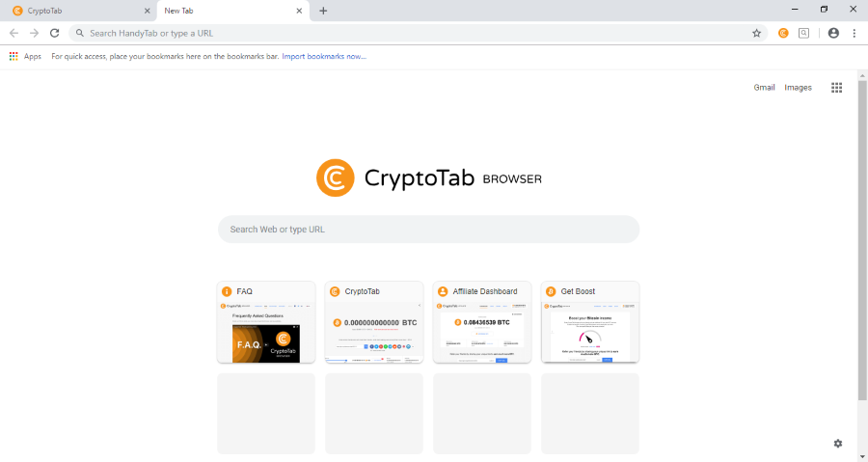Image resolution: width=868 pixels, height=462 pixels.
Task: Click the reload page icon
Action: click(x=54, y=33)
